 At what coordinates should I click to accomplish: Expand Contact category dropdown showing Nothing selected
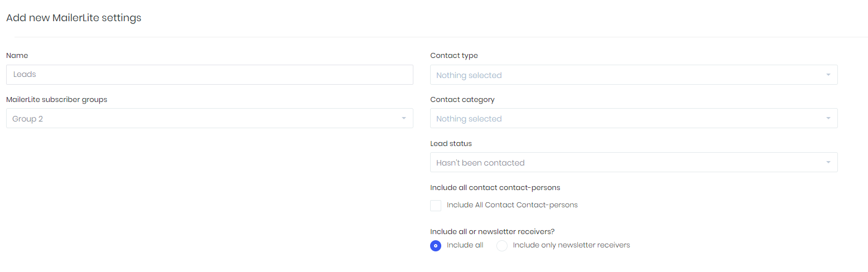[633, 118]
